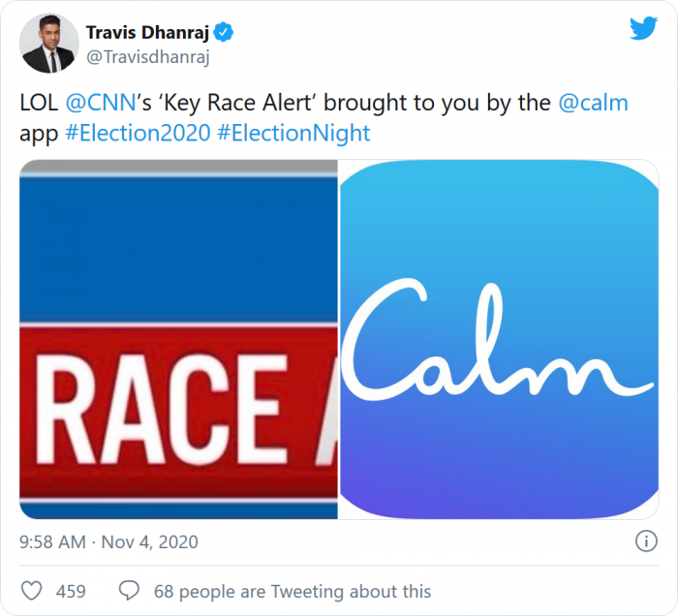
Task: Open the #ElectionNight hashtag
Action: [x=293, y=133]
